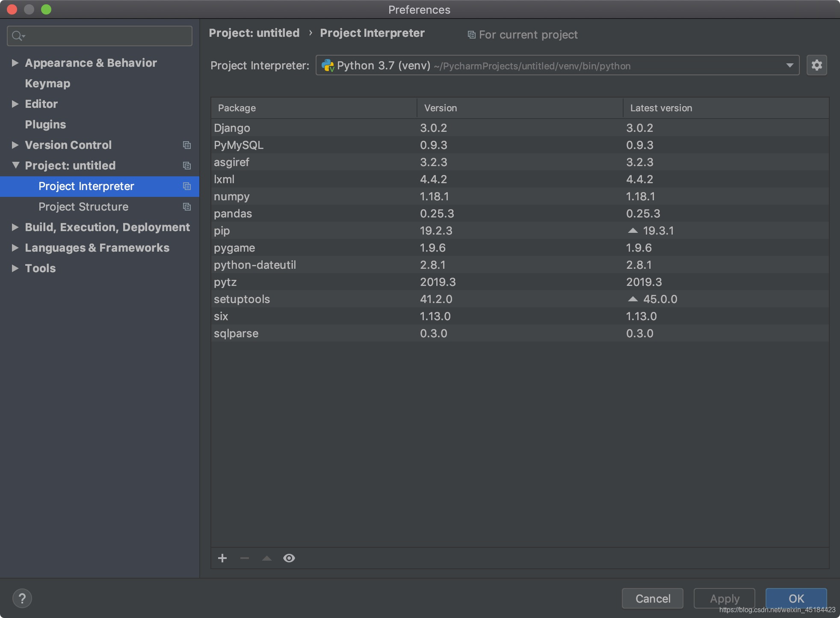Toggle the show early releases eye icon

click(x=289, y=558)
